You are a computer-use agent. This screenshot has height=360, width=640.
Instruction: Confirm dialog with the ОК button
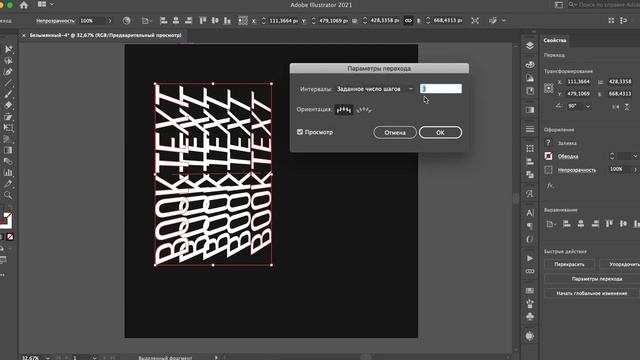point(440,132)
